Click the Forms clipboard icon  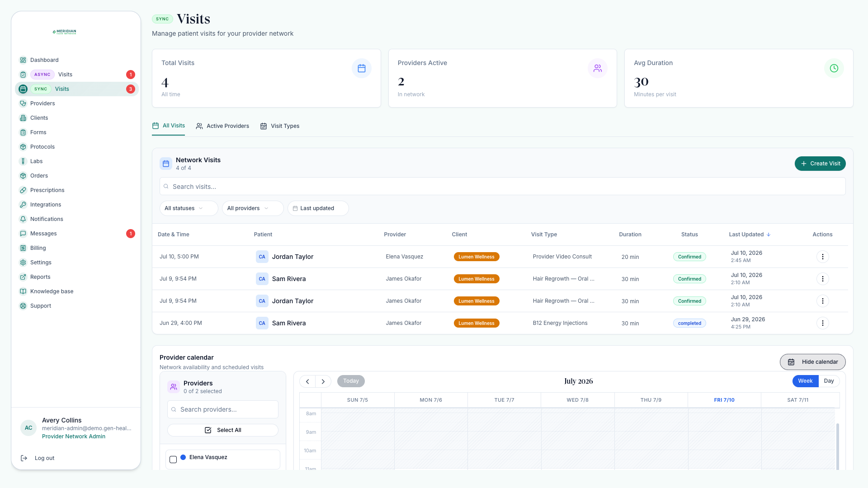click(23, 132)
